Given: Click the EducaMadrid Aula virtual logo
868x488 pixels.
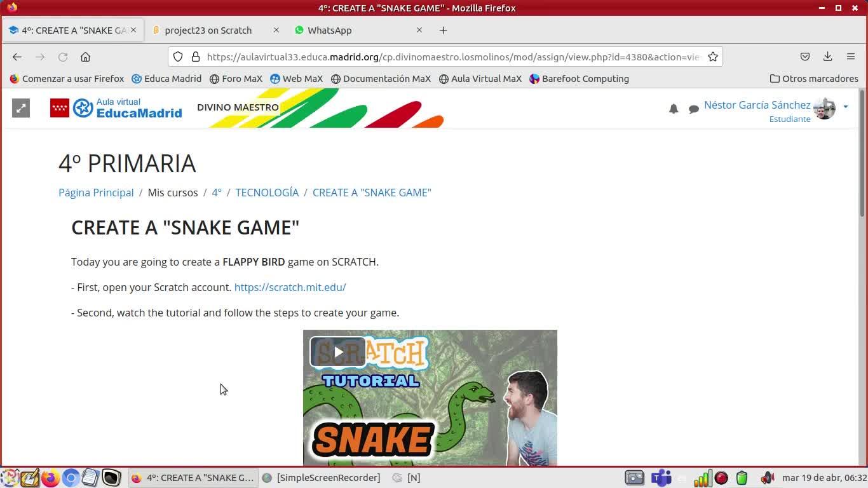Looking at the screenshot, I should point(116,108).
